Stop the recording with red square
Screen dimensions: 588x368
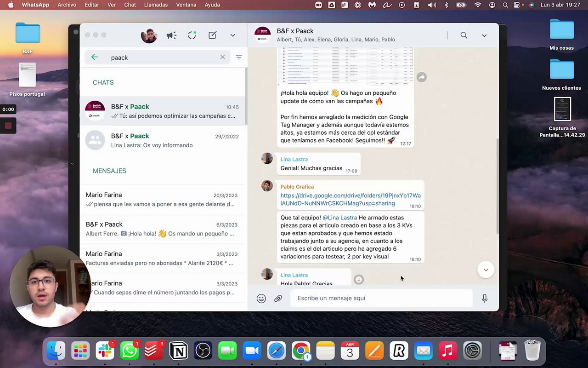coord(8,126)
